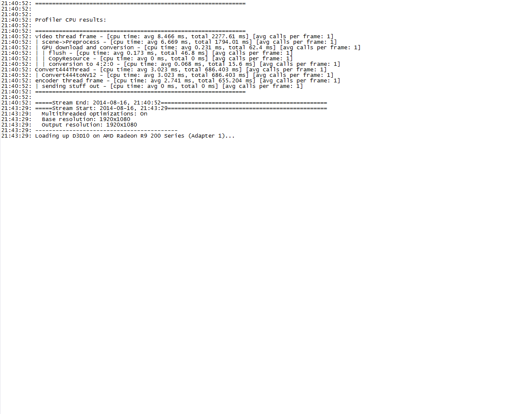Click the 'Stream End: 2014-08-16' line
This screenshot has width=532, height=414.
click(181, 103)
